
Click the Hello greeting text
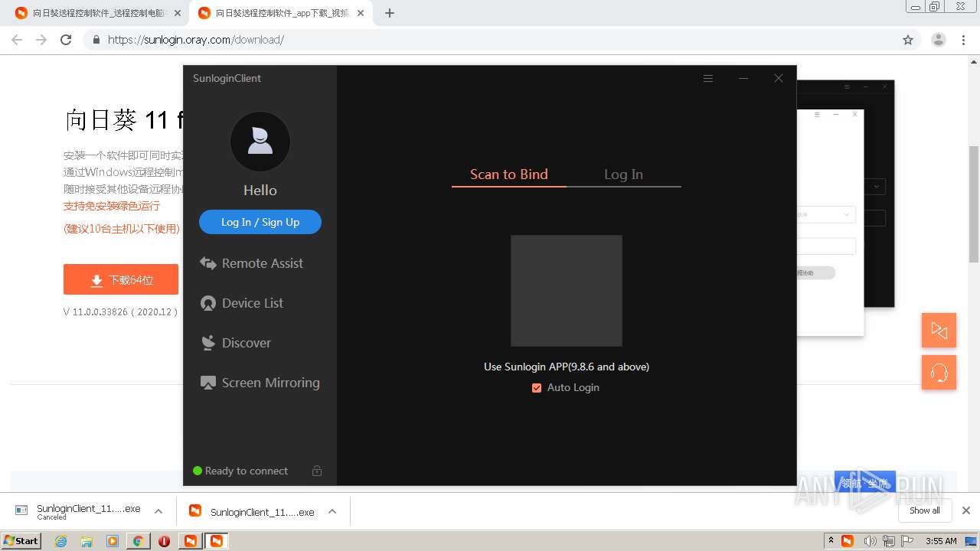pos(260,191)
